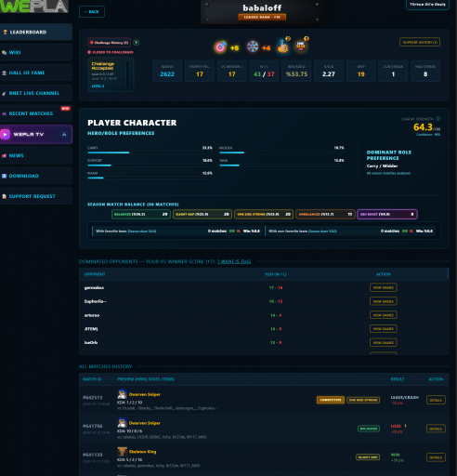Click the News megaphone icon
The height and width of the screenshot is (476, 457).
pyautogui.click(x=4, y=155)
